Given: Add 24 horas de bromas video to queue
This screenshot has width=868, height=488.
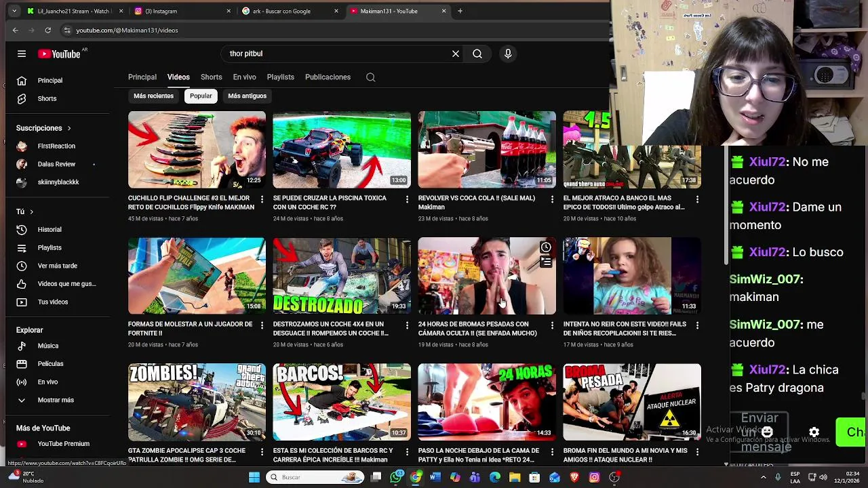Looking at the screenshot, I should (546, 262).
